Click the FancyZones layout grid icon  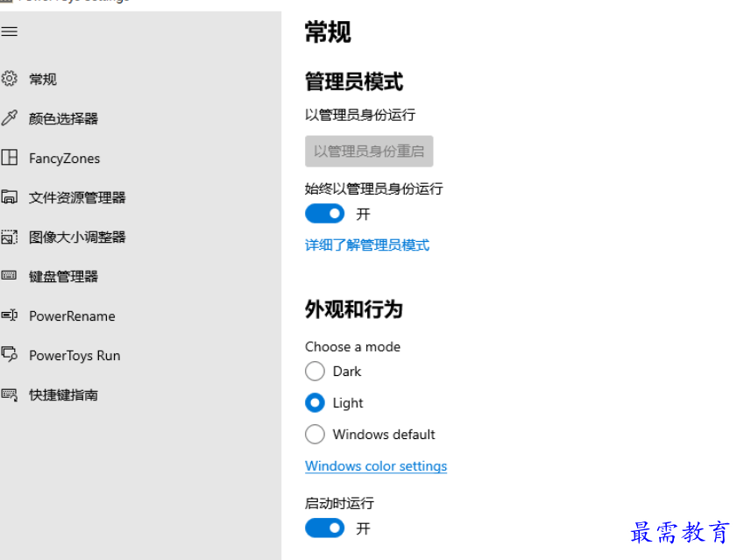coord(10,157)
